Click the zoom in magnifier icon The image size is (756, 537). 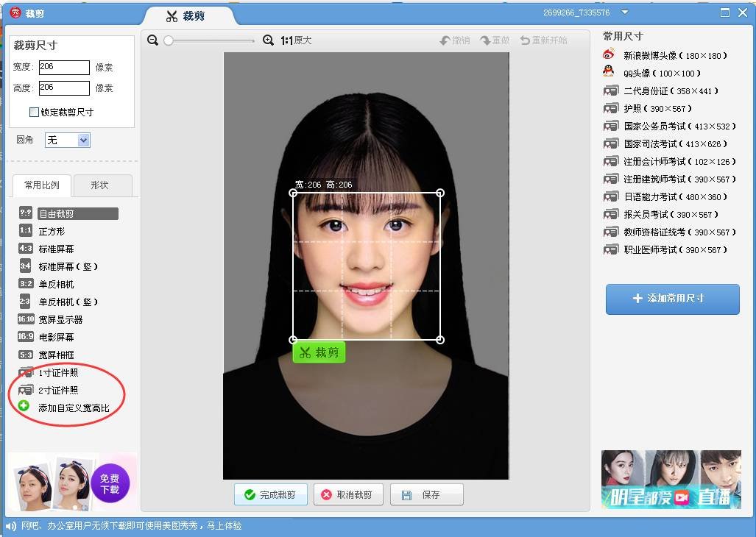click(x=268, y=40)
